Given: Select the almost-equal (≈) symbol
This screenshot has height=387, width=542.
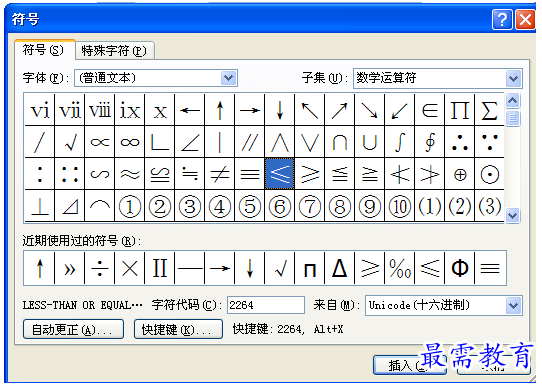Looking at the screenshot, I should tap(130, 174).
